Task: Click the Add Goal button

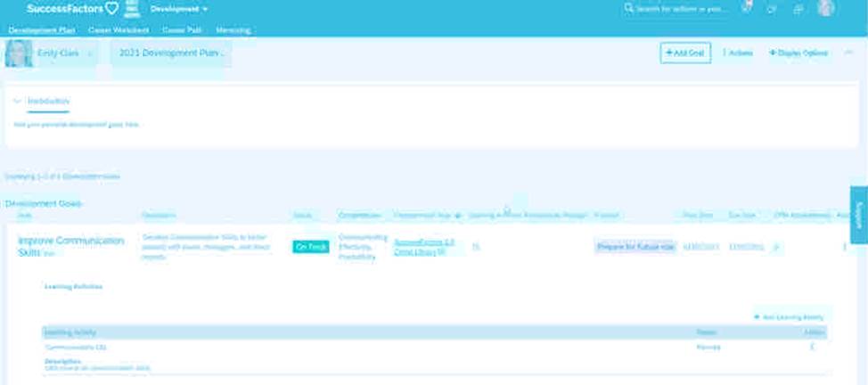Action: point(685,53)
